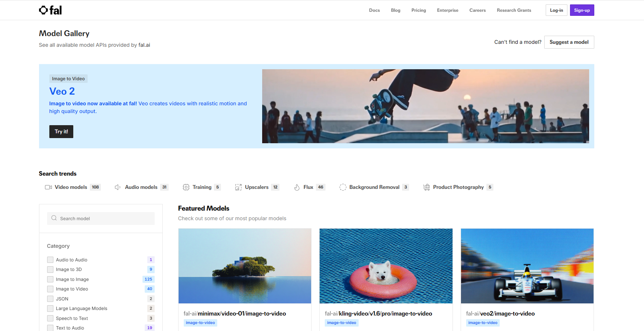The width and height of the screenshot is (644, 331).
Task: Click count badge 40 for Image to Video
Action: click(149, 289)
